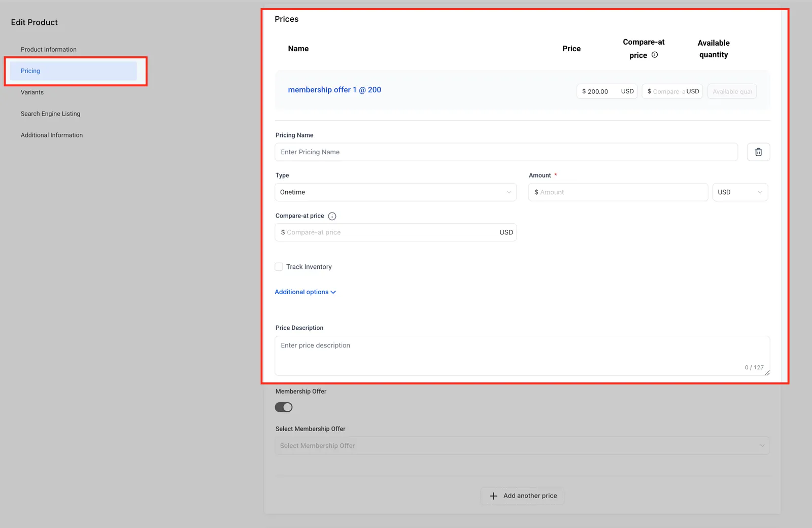Screen dimensions: 812x528
Task: Open Additional Information section
Action: [x=52, y=135]
